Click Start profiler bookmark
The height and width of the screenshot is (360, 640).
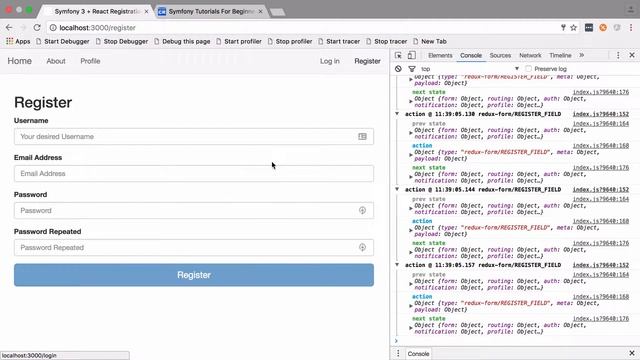239,41
